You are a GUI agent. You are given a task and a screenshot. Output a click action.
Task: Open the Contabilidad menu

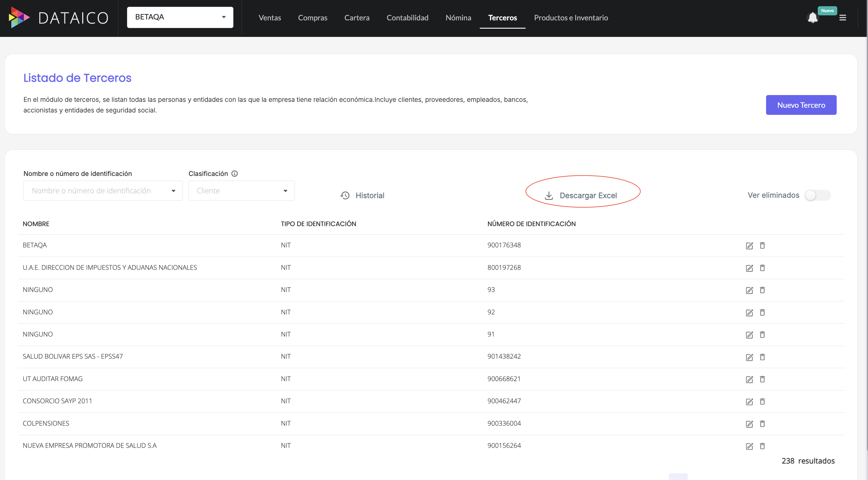(407, 17)
